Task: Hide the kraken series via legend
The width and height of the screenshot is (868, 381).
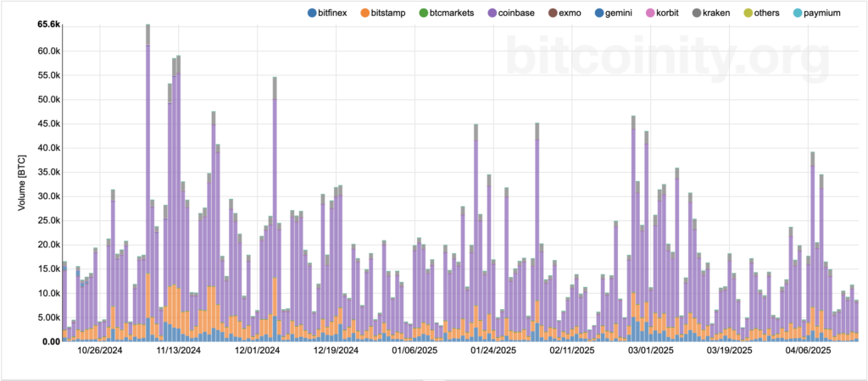Action: pos(698,13)
